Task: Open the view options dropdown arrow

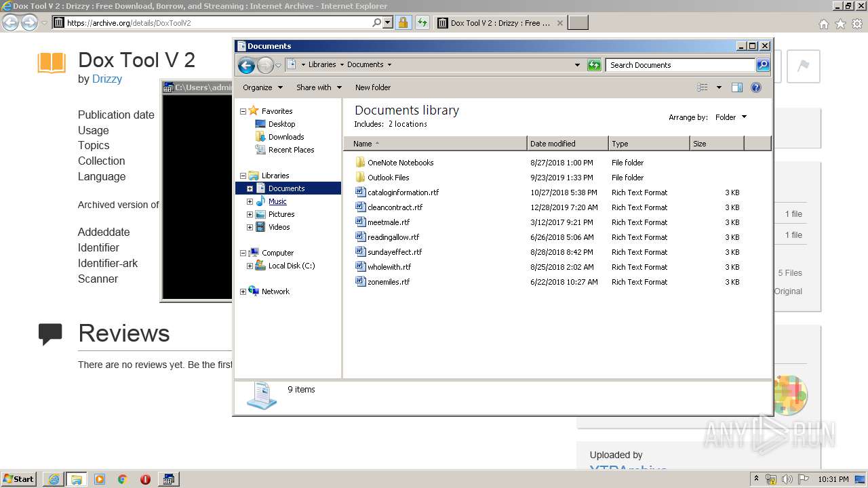Action: pyautogui.click(x=719, y=87)
